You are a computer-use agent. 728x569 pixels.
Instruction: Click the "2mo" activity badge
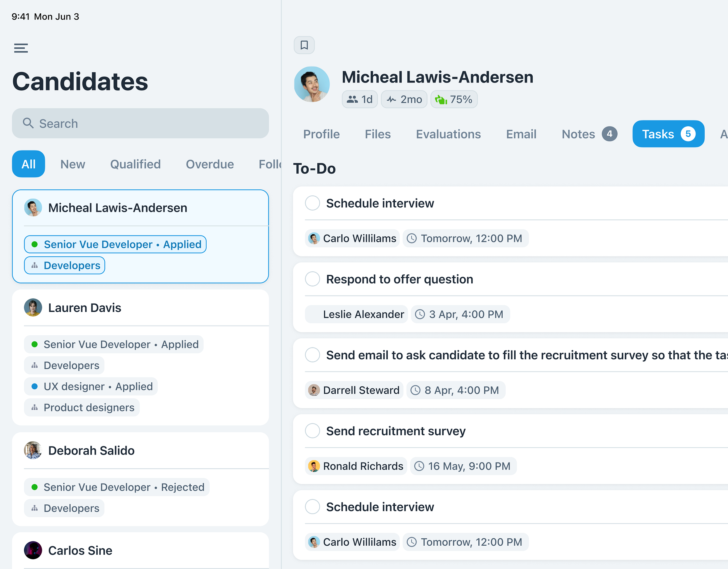coord(404,99)
